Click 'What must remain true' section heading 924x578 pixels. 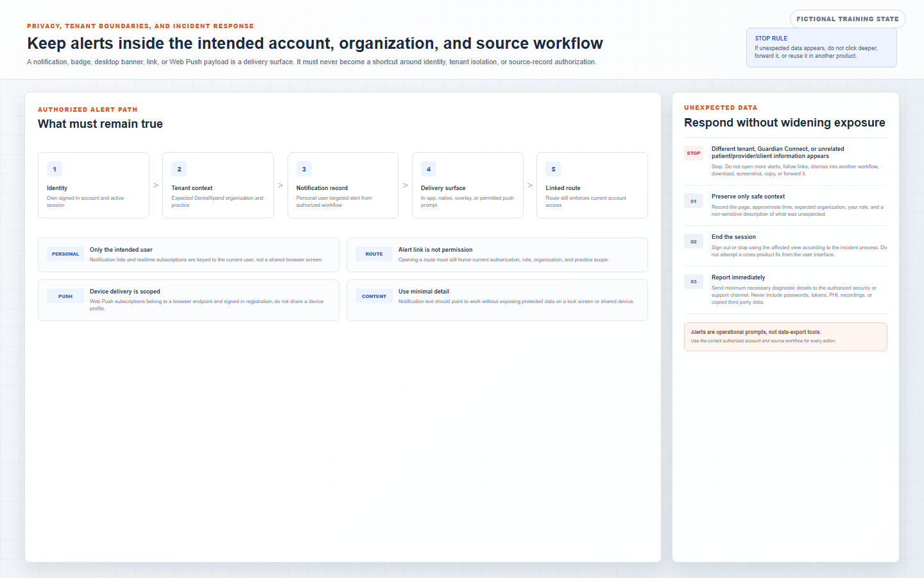pyautogui.click(x=100, y=124)
